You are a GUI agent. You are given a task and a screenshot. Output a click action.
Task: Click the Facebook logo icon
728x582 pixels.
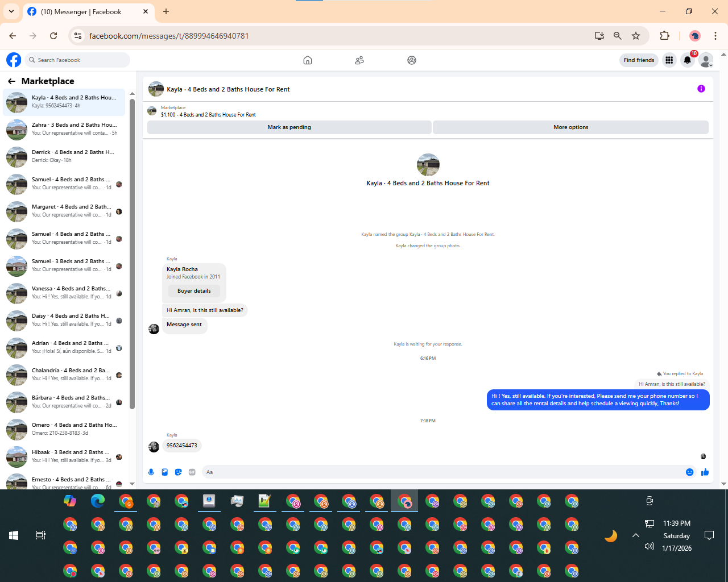click(14, 60)
